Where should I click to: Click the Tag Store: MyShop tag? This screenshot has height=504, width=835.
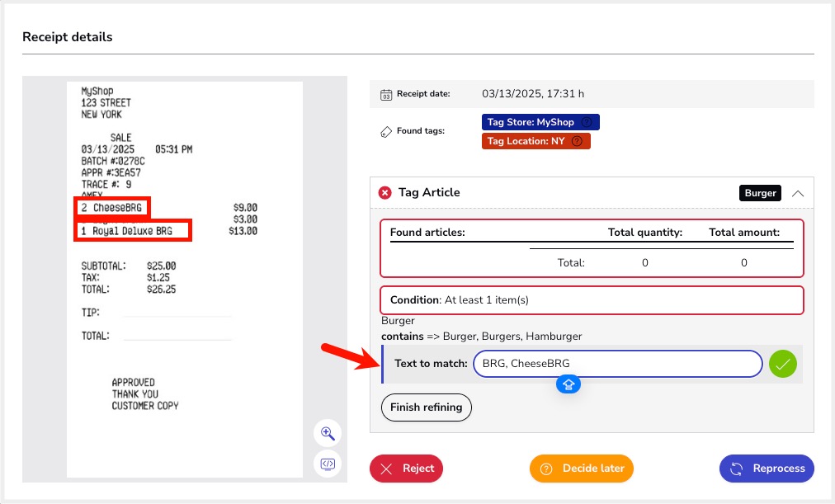pos(531,122)
